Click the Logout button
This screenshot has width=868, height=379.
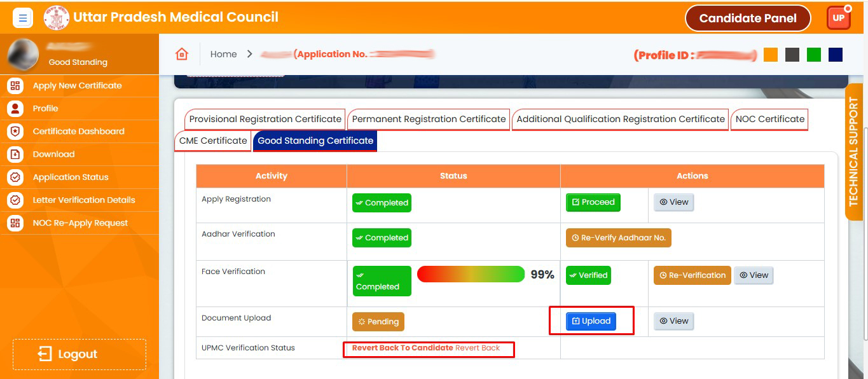point(79,354)
